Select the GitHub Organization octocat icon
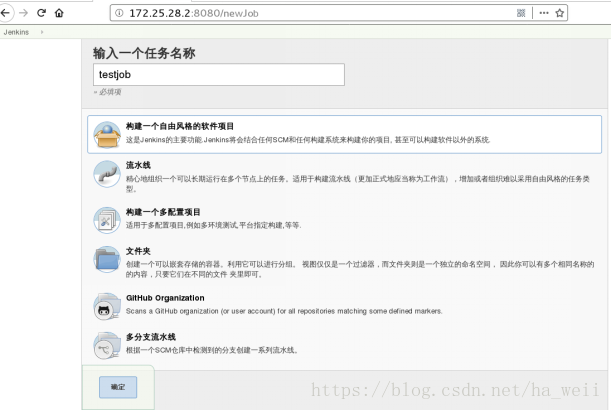 tap(107, 307)
